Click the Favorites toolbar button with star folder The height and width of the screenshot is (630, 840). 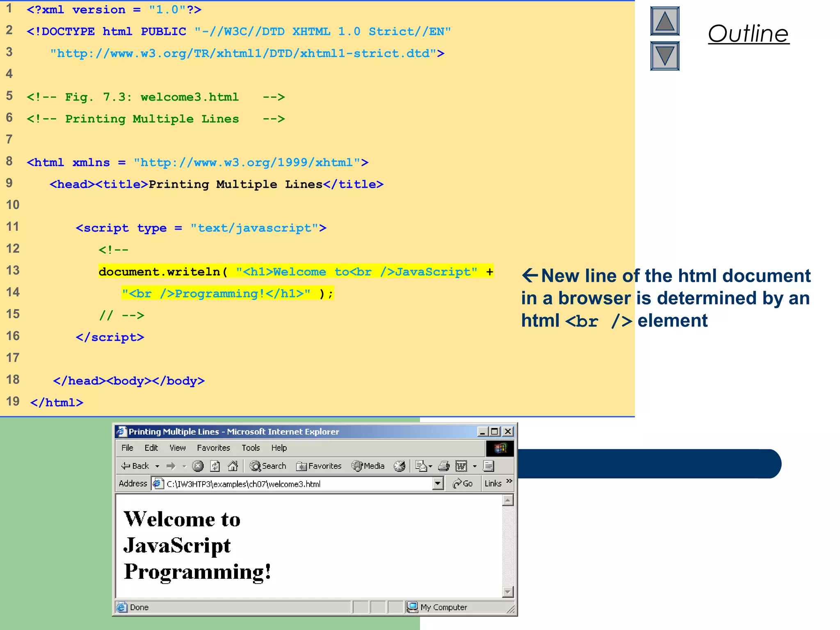(319, 466)
